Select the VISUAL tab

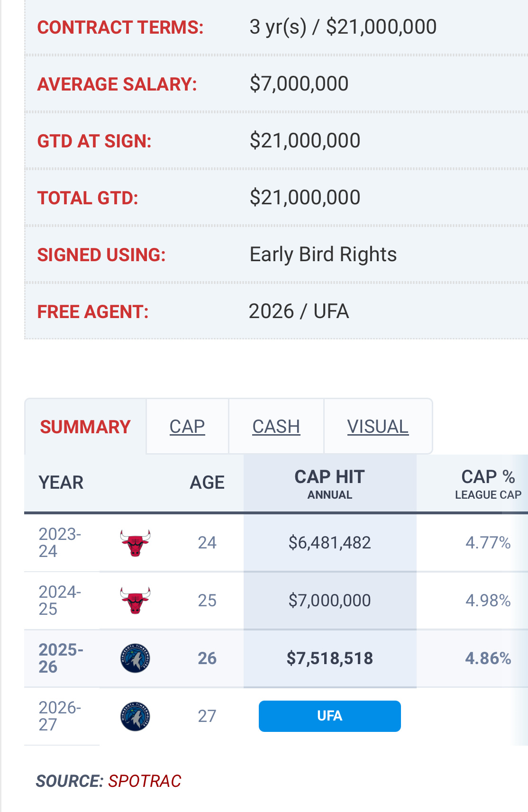click(x=378, y=427)
